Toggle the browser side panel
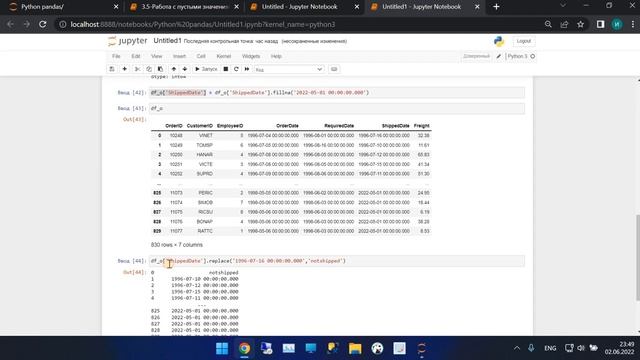Viewport: 640px width, 360px height. point(600,24)
